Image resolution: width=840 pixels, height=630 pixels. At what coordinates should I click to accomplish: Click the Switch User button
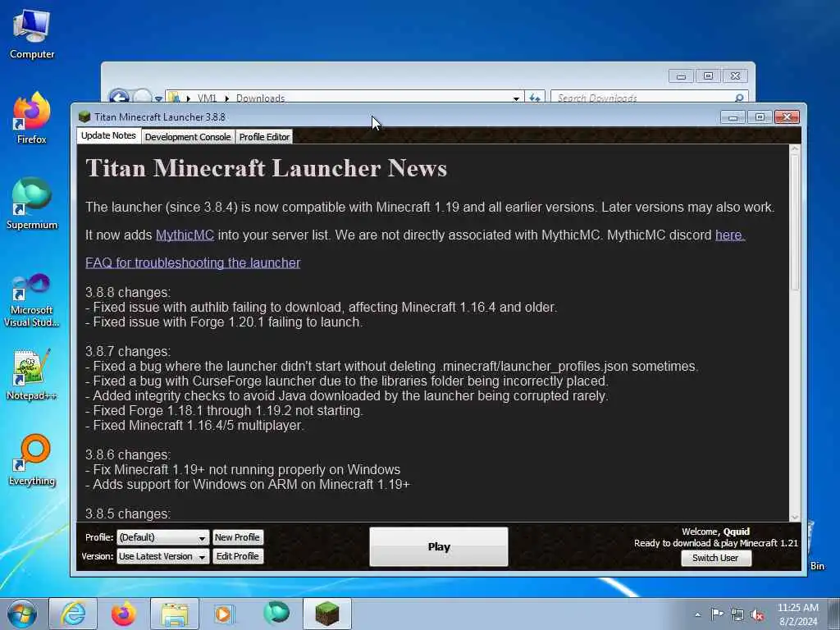coord(715,558)
